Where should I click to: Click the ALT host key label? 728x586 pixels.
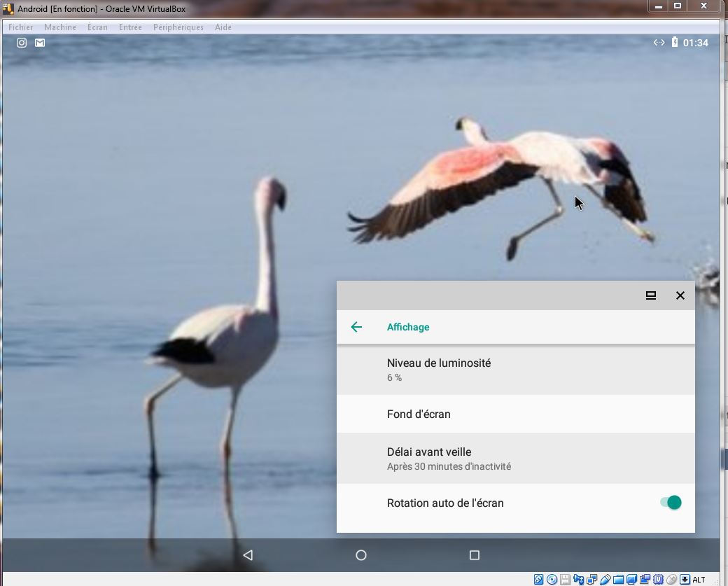pos(699,580)
